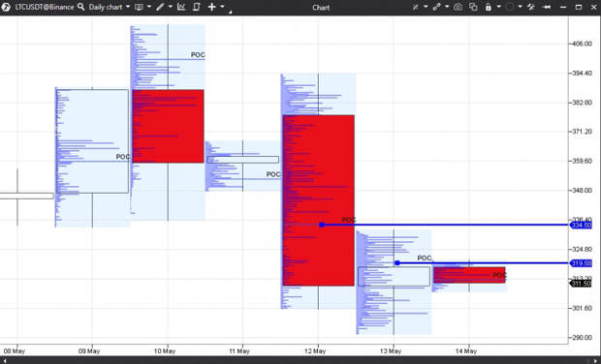The width and height of the screenshot is (601, 364).
Task: Click the circle color group icon
Action: [509, 7]
